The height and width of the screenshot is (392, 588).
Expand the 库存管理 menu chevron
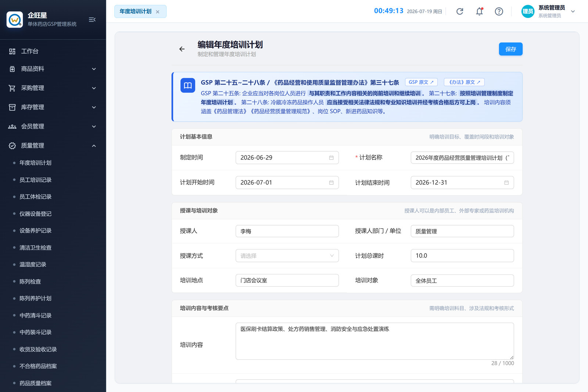[94, 107]
